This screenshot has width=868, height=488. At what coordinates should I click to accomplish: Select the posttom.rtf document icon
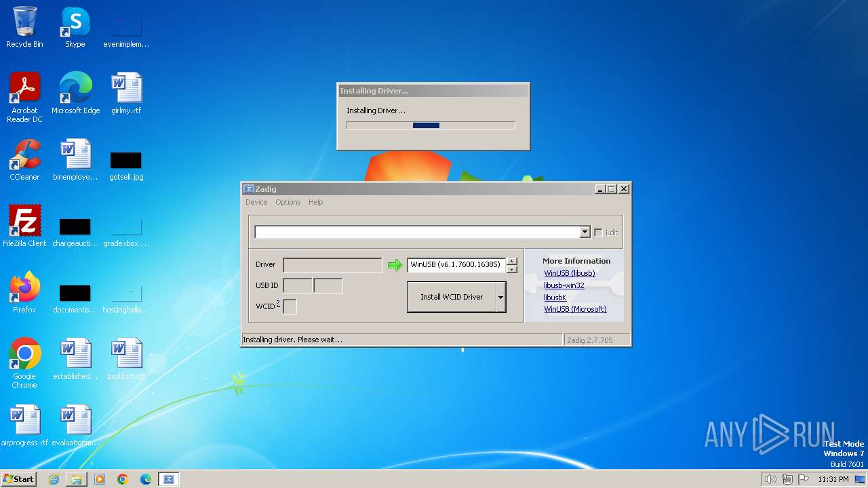[126, 359]
